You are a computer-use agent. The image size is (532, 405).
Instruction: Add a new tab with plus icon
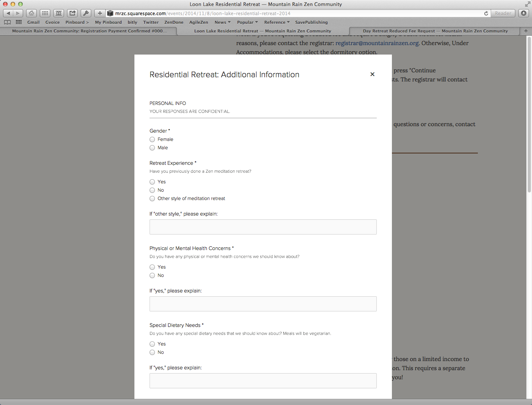pyautogui.click(x=526, y=31)
